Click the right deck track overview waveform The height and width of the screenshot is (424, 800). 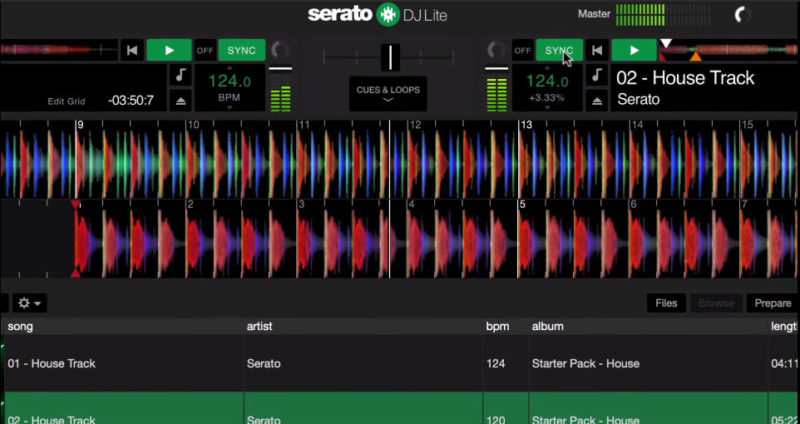[x=730, y=50]
